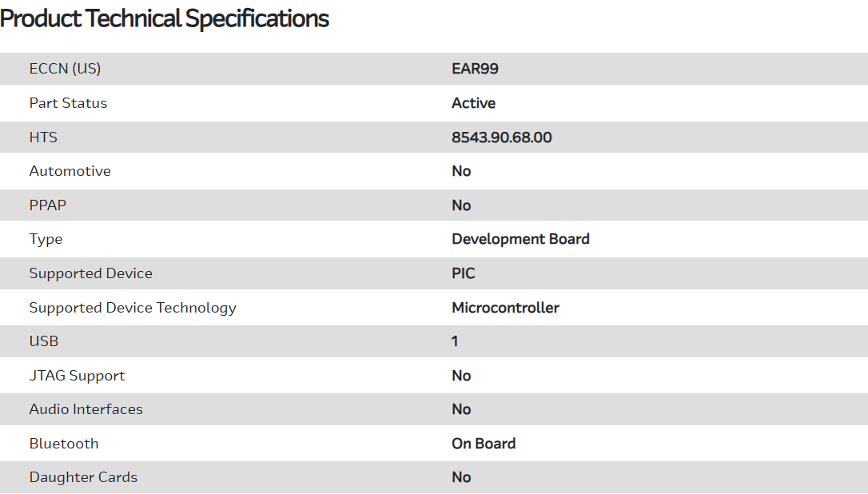
Task: Click the PPAP row label
Action: [x=47, y=205]
